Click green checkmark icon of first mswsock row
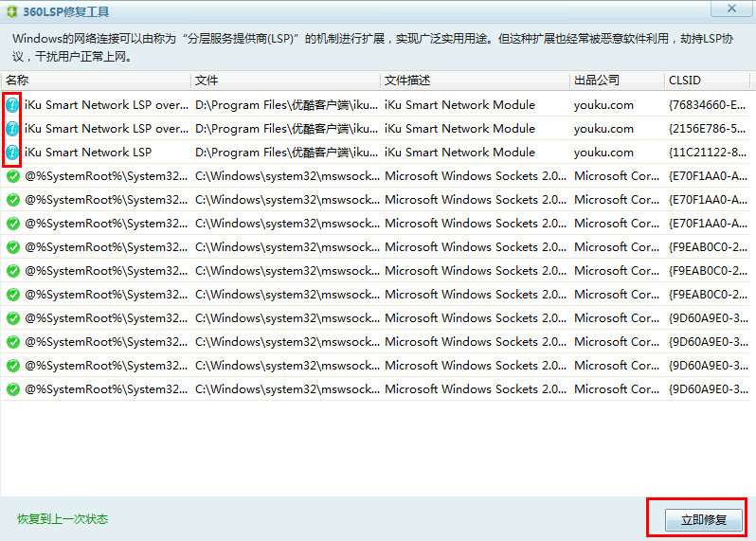Image resolution: width=756 pixels, height=541 pixels. click(13, 176)
